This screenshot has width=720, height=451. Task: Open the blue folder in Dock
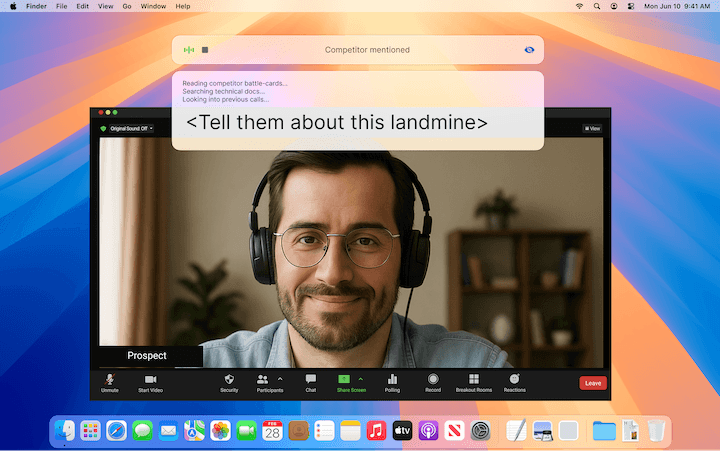604,431
